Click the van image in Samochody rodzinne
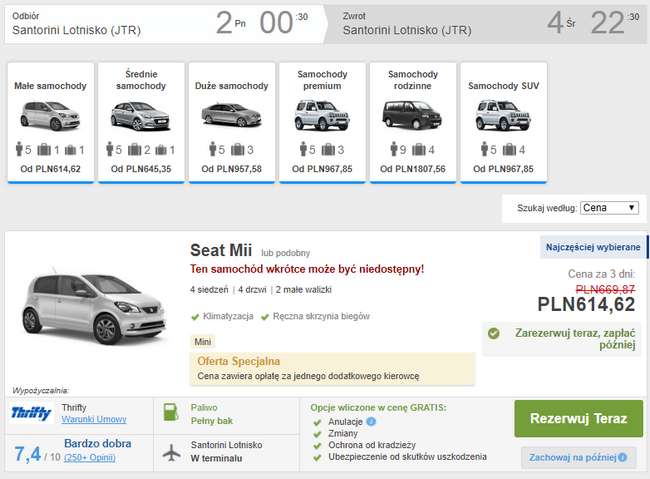650x479 pixels. click(x=412, y=115)
